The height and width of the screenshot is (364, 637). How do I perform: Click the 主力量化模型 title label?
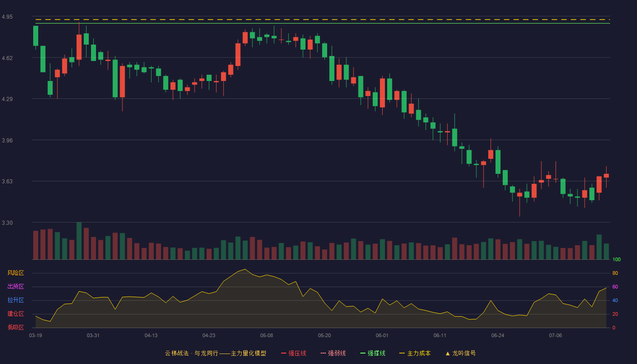[248, 353]
